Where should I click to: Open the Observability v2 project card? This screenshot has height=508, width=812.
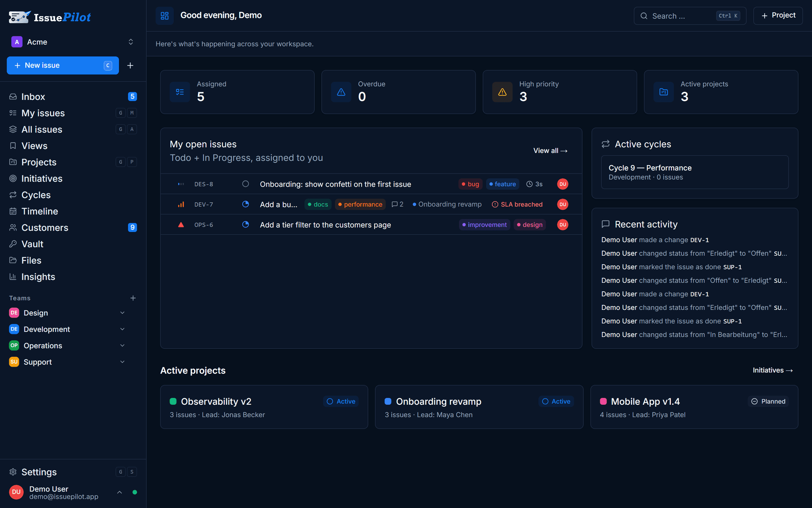pyautogui.click(x=264, y=407)
